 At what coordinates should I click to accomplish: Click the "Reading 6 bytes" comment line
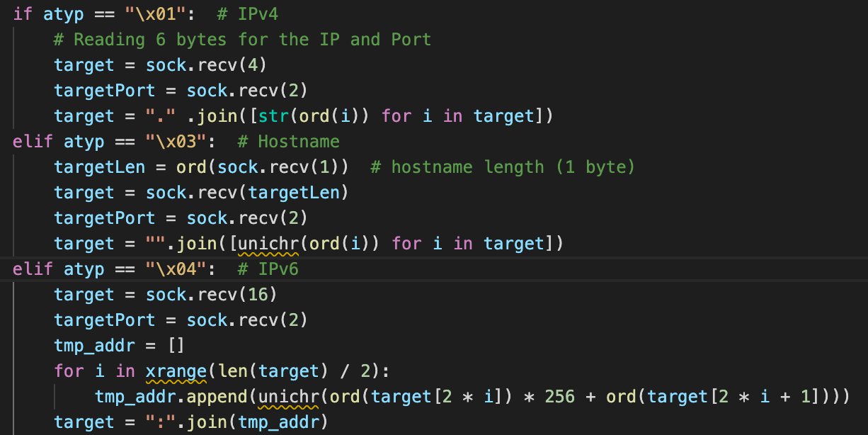(242, 40)
